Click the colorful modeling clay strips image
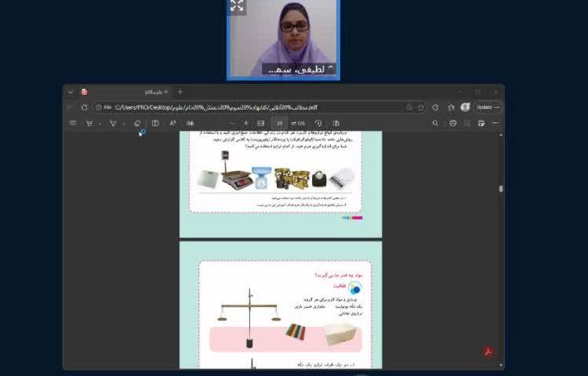Viewport: 588px width, 376px height. click(x=296, y=332)
